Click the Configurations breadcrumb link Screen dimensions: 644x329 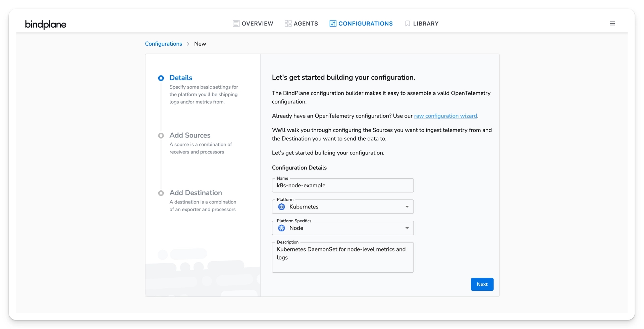[163, 44]
